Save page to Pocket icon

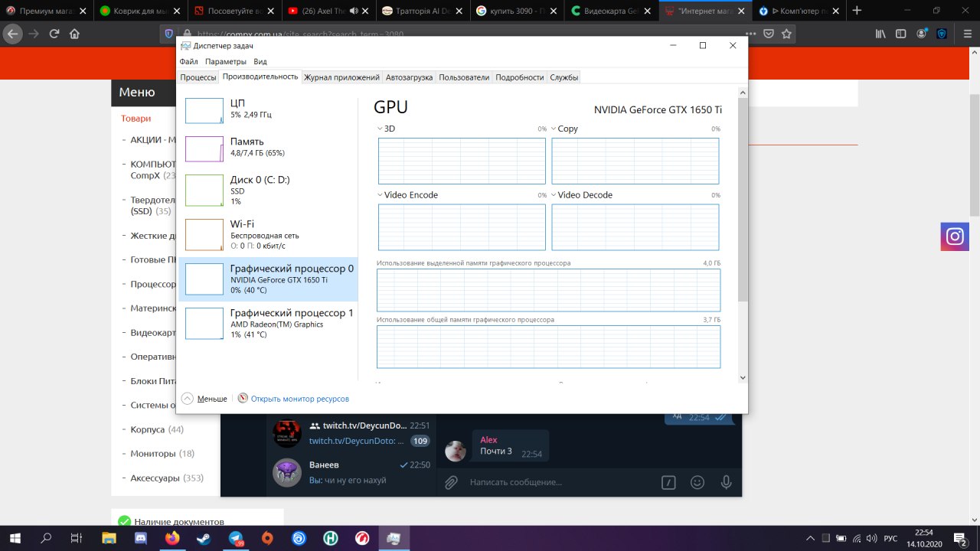(x=768, y=34)
